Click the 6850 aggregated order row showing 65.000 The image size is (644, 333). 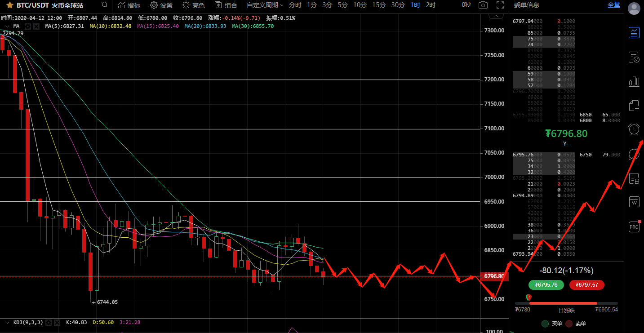click(x=600, y=115)
